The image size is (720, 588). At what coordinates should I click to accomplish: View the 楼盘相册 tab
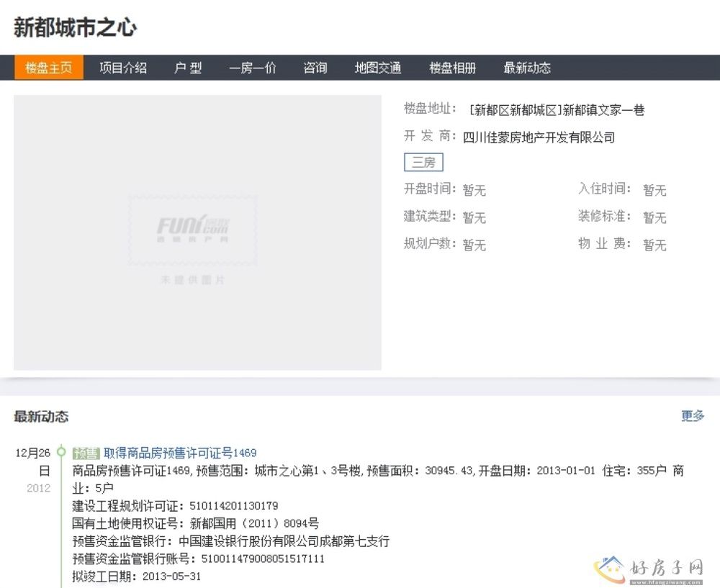(x=453, y=68)
